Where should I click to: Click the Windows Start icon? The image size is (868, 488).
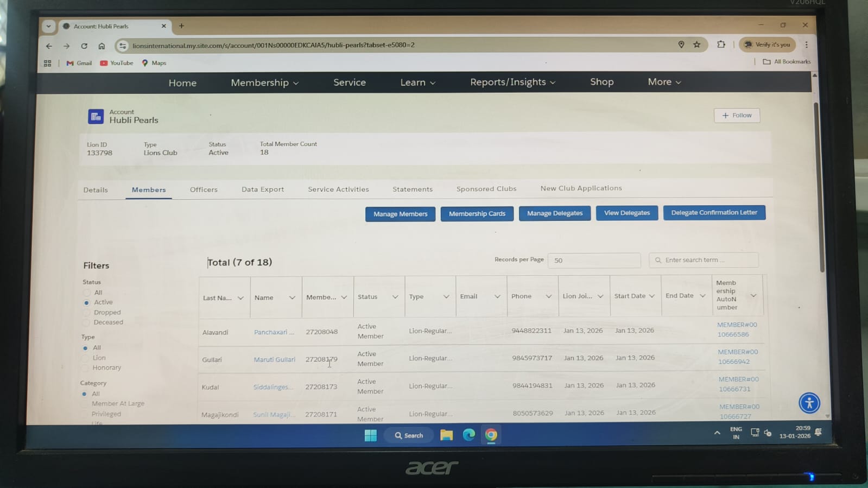click(371, 435)
